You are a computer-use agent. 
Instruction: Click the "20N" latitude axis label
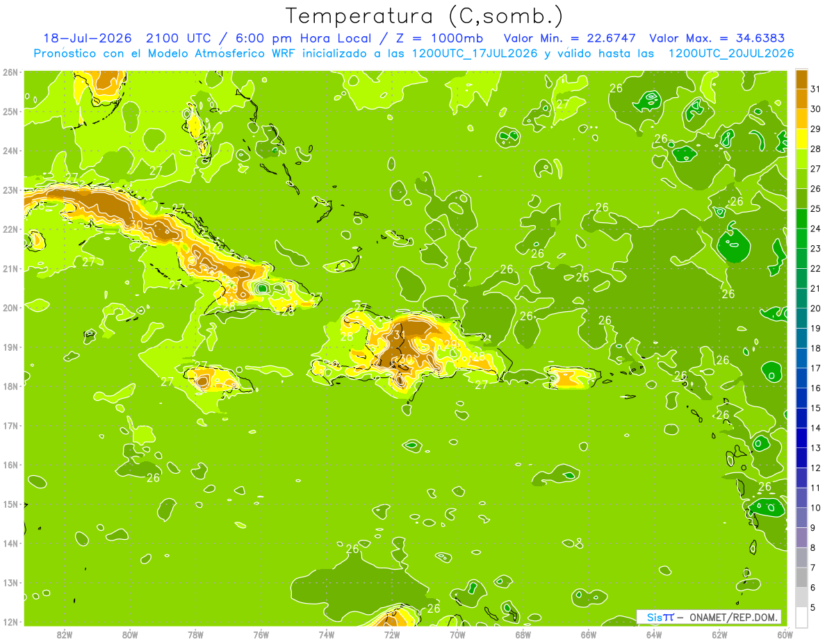click(10, 307)
